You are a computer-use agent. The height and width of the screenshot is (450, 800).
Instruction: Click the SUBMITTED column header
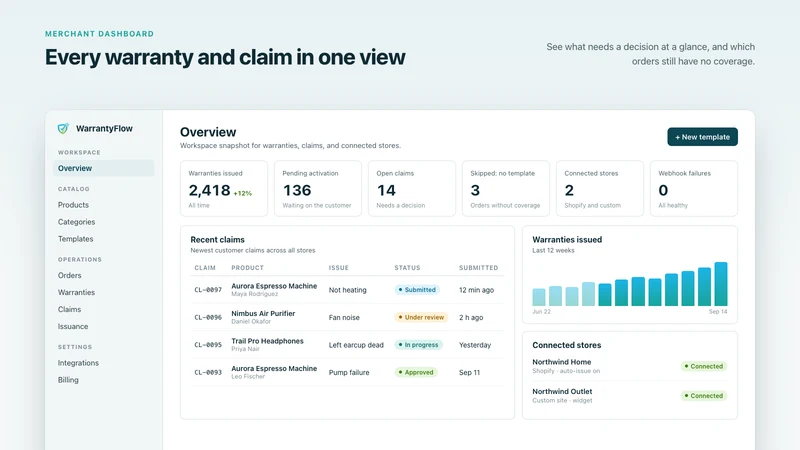(479, 268)
